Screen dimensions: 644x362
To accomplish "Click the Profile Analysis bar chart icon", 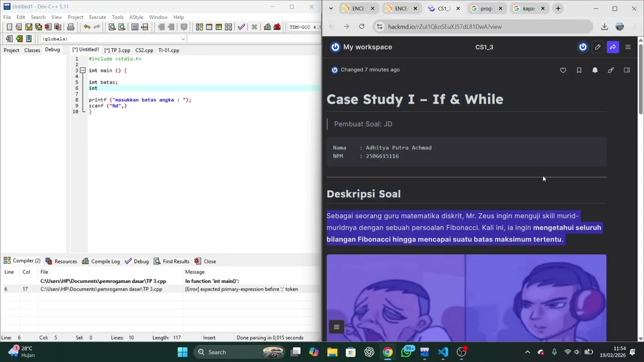I will [x=267, y=27].
